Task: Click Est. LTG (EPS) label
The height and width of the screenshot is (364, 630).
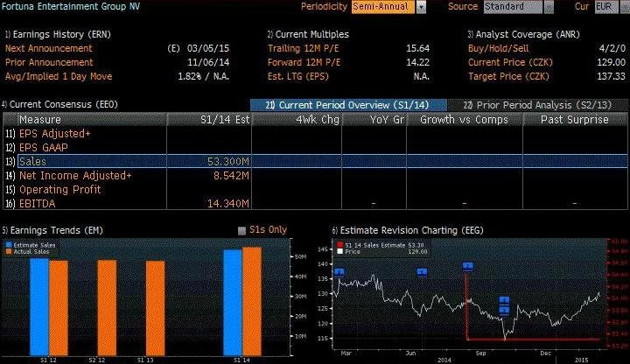Action: pyautogui.click(x=298, y=76)
